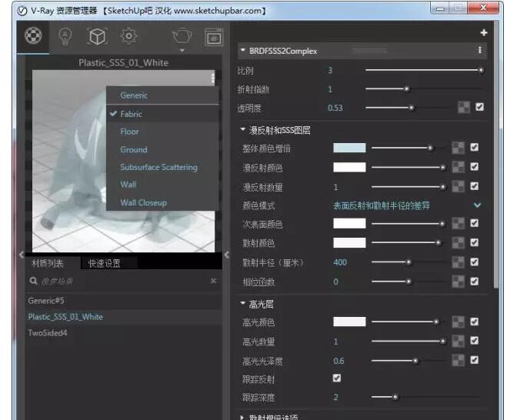Open preview options dots on thumbnail
507x420 pixels.
pyautogui.click(x=212, y=78)
